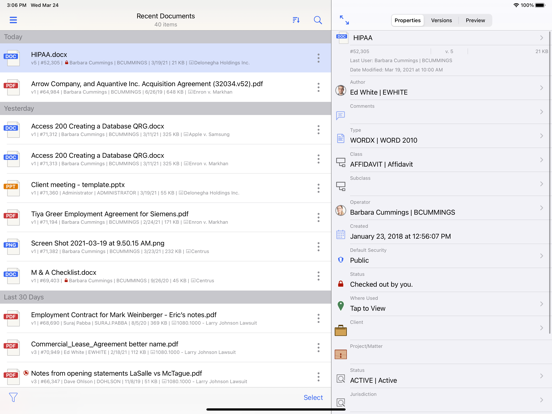Switch to the Properties tab
The height and width of the screenshot is (414, 552).
[407, 20]
